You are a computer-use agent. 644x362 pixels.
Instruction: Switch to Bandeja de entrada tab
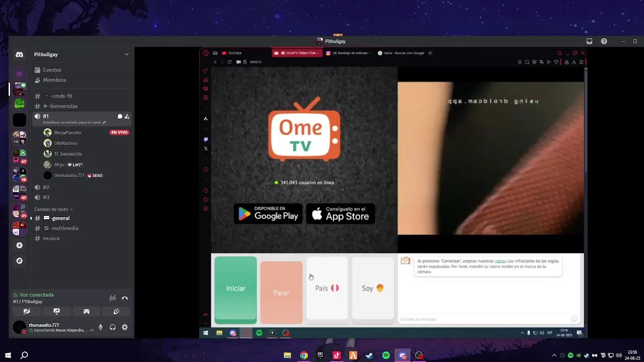click(348, 53)
